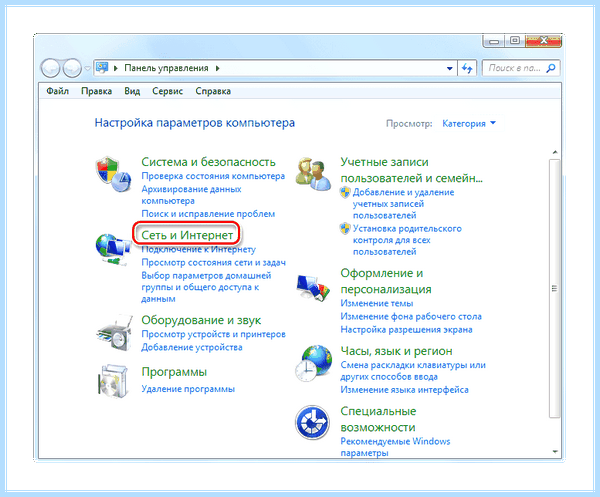Click Изменение языка интерфейса link

404,389
